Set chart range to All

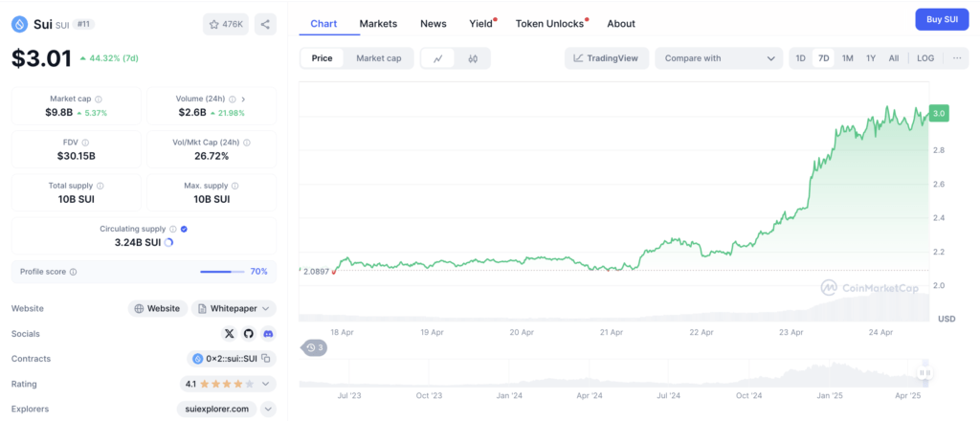tap(894, 58)
